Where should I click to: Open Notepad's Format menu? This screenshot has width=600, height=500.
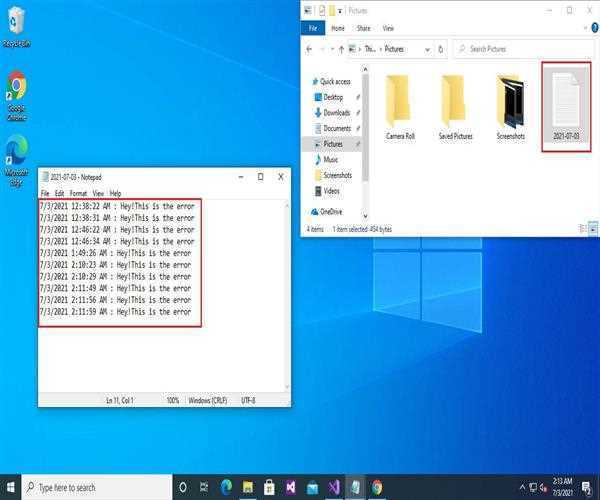78,193
